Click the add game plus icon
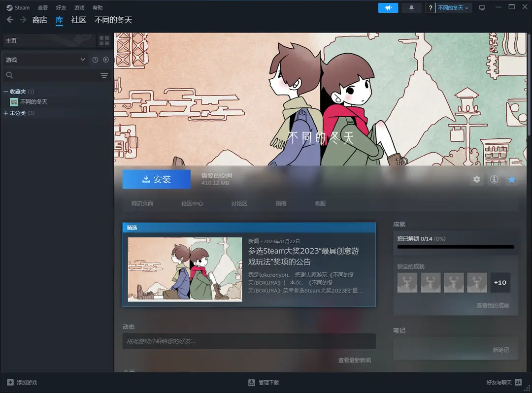Image resolution: width=532 pixels, height=393 pixels. pyautogui.click(x=10, y=382)
